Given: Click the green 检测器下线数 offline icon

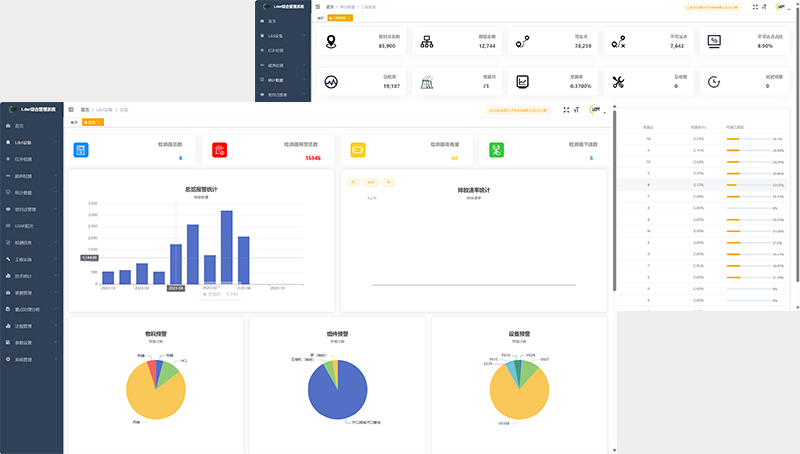Looking at the screenshot, I should pos(496,150).
